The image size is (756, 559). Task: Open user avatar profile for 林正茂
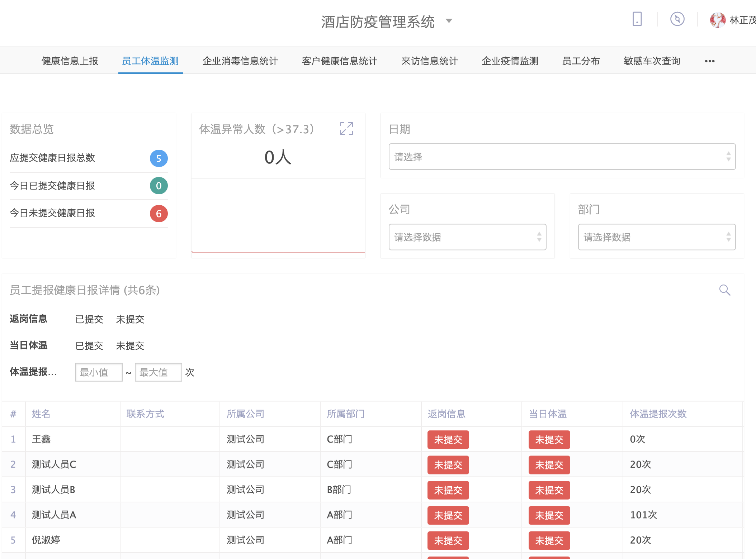718,20
